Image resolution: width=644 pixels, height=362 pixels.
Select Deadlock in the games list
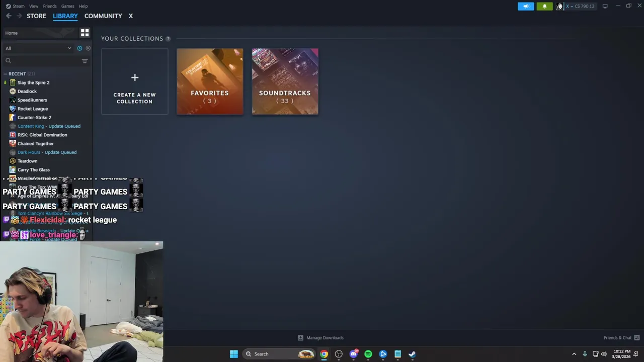(x=27, y=92)
